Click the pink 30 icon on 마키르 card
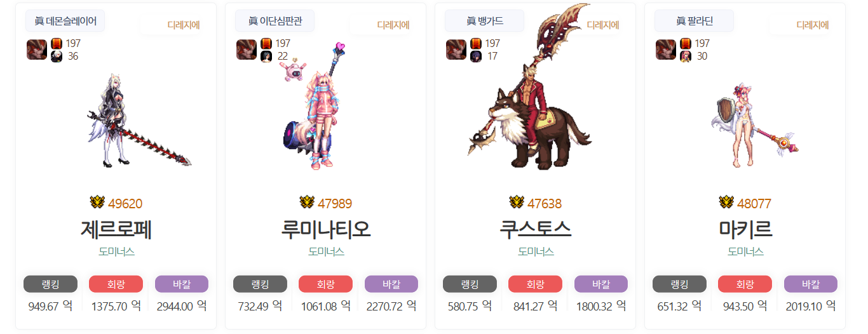868x334 pixels. [686, 57]
